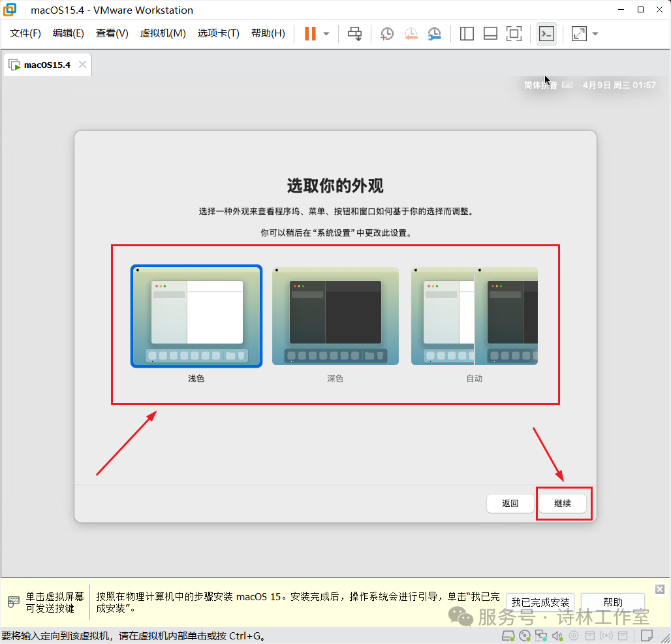Viewport: 671px width, 644px height.
Task: Click the stretch guest display icon
Action: pyautogui.click(x=579, y=34)
